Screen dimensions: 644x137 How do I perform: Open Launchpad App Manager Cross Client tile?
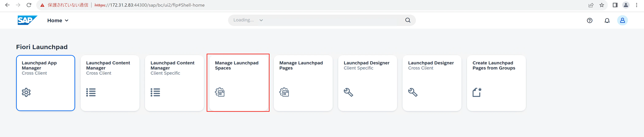[46, 83]
